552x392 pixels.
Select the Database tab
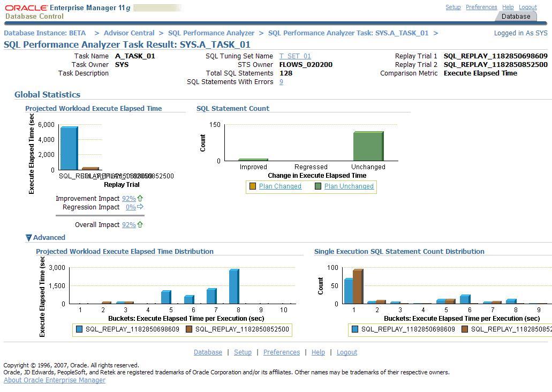[x=516, y=17]
